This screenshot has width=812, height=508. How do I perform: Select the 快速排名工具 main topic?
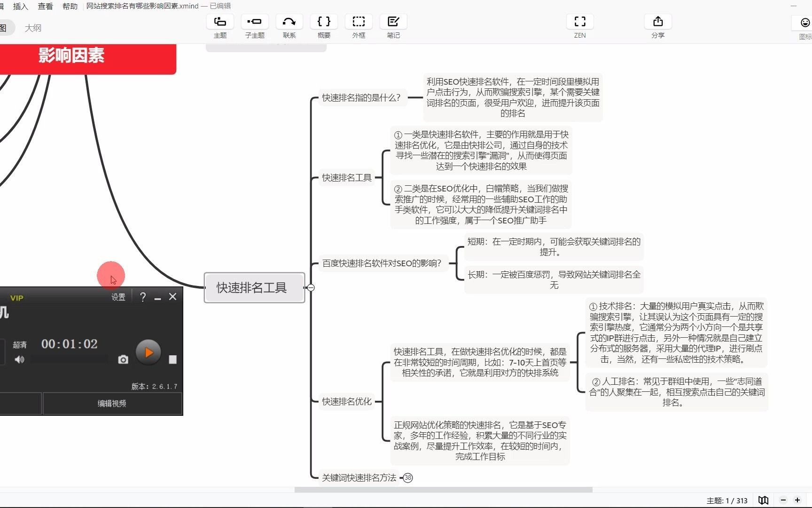point(254,287)
